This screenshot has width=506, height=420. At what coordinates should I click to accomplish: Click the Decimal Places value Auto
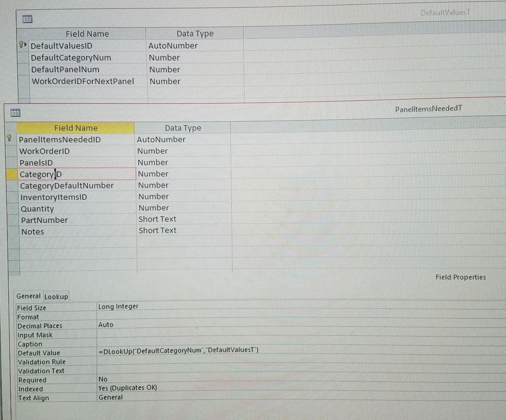click(106, 325)
